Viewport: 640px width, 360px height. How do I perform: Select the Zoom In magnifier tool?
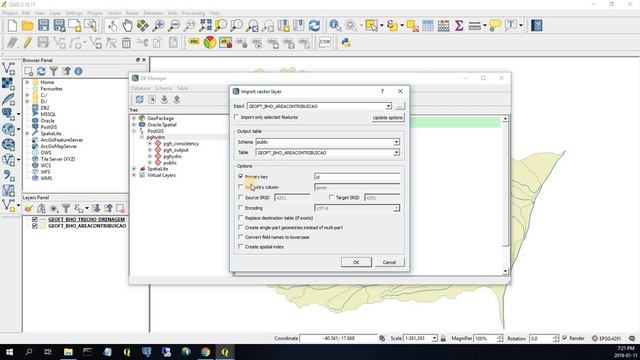[158, 26]
